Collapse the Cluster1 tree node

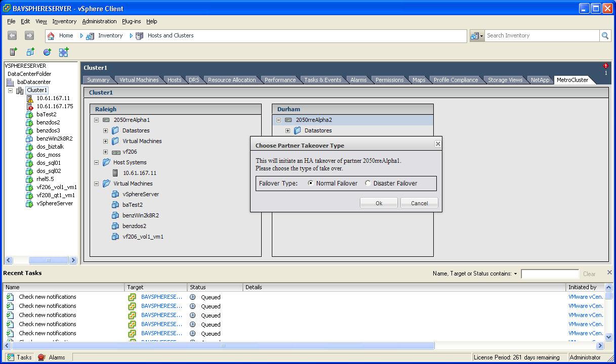[x=10, y=90]
